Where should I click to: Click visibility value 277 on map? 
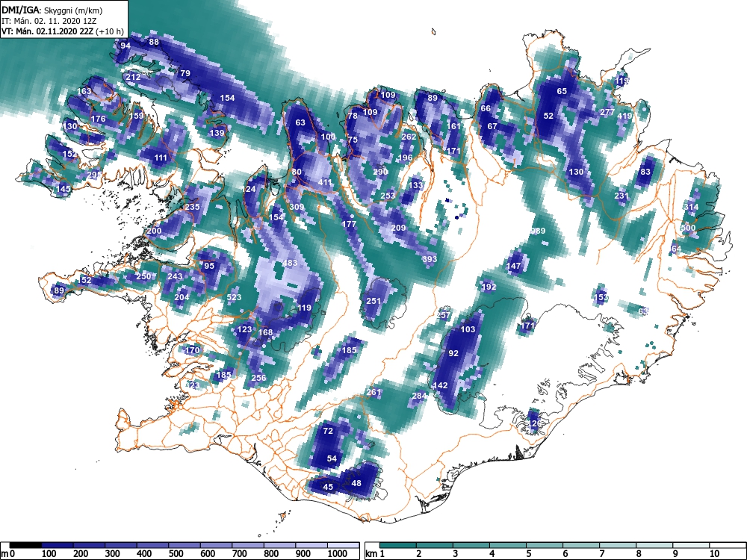click(x=607, y=113)
